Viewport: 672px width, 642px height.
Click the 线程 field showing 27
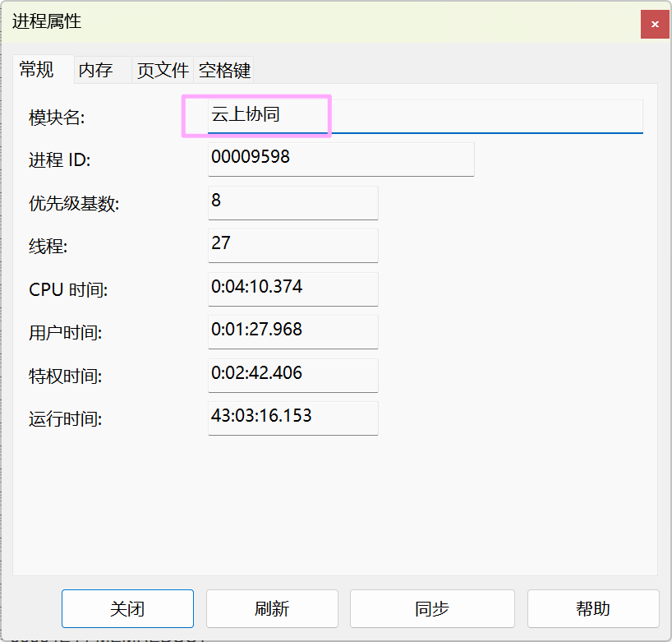click(x=293, y=245)
